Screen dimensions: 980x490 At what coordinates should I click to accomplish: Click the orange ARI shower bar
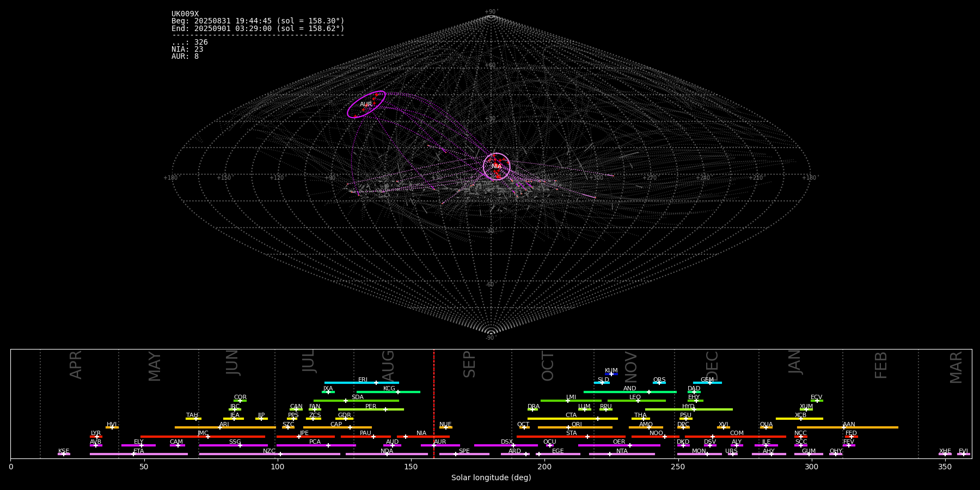pyautogui.click(x=225, y=427)
